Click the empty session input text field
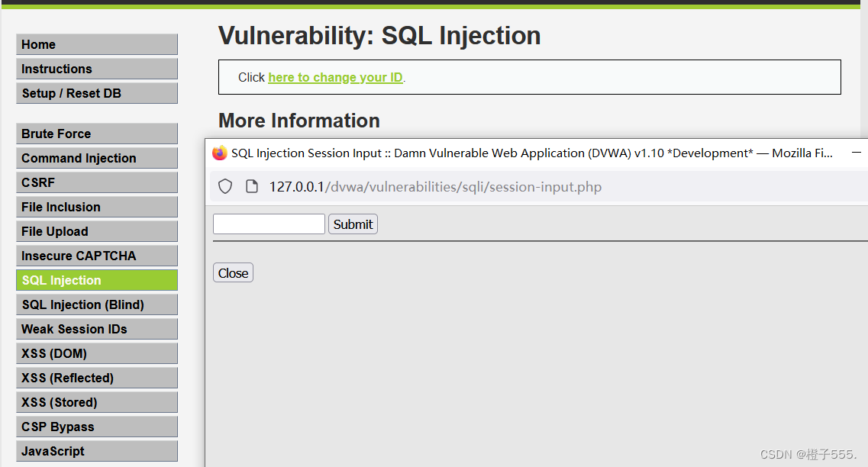Viewport: 868px width, 467px height. coord(269,224)
